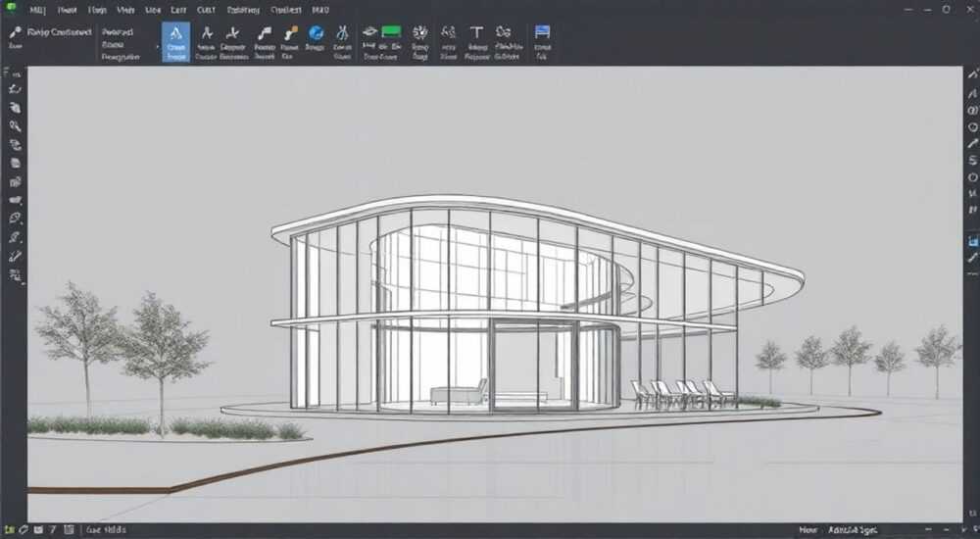Expand the small arrow beside the ribbon text list
The image size is (980, 539).
click(x=157, y=46)
